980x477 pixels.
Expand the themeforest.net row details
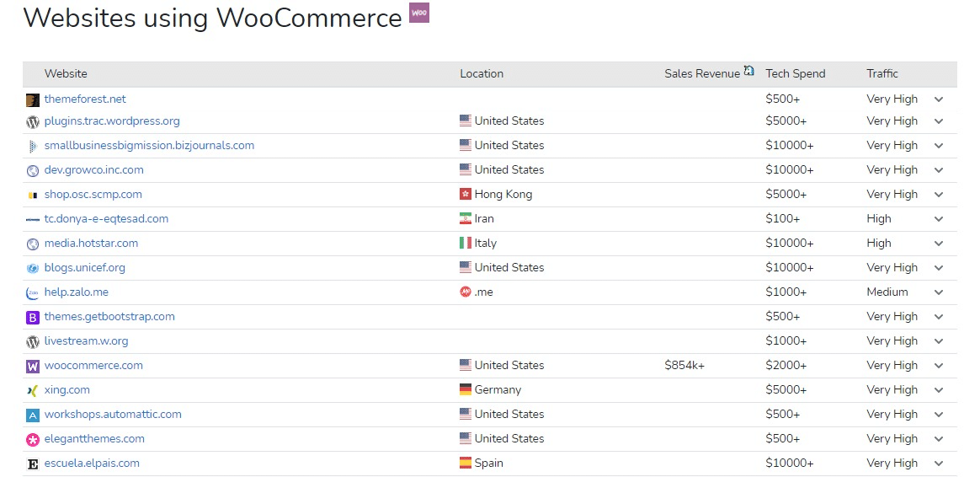(x=939, y=99)
